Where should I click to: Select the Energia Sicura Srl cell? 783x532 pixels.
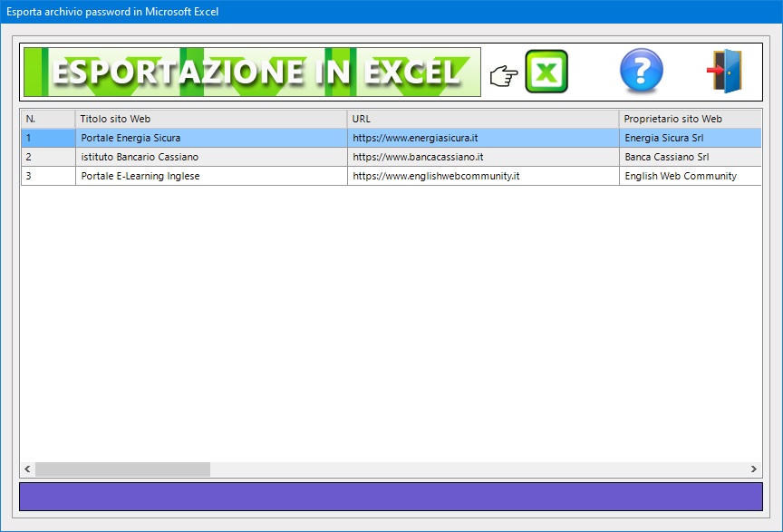point(691,138)
